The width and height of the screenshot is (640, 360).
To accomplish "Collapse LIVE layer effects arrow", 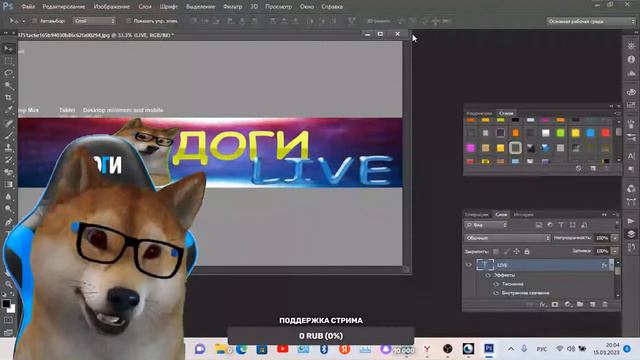I will pos(611,265).
